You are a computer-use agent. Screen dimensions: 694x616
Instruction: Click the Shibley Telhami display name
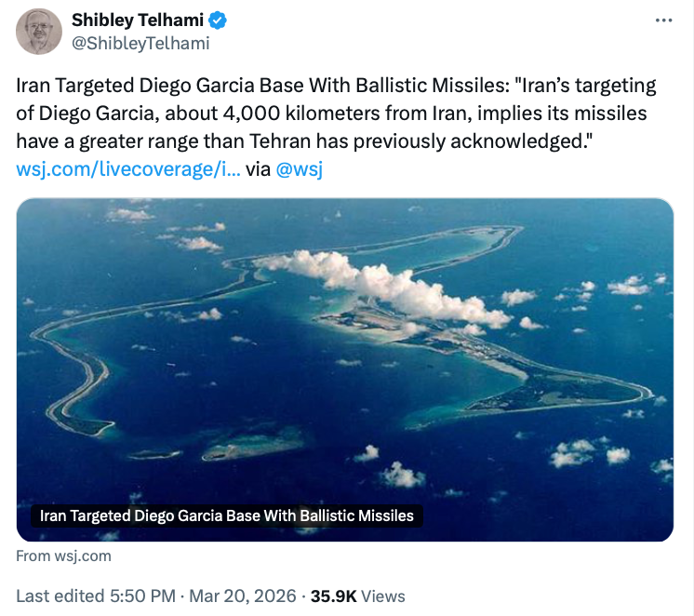point(137,20)
